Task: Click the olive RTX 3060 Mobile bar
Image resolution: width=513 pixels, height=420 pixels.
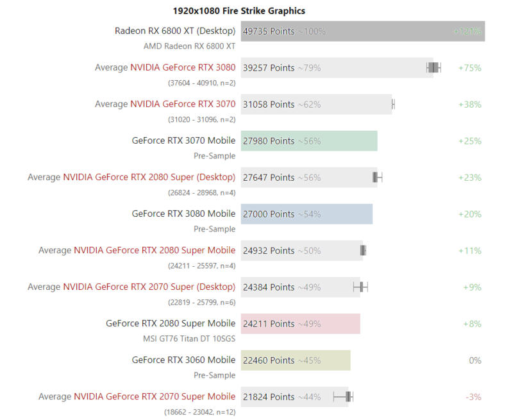Action: pos(296,360)
